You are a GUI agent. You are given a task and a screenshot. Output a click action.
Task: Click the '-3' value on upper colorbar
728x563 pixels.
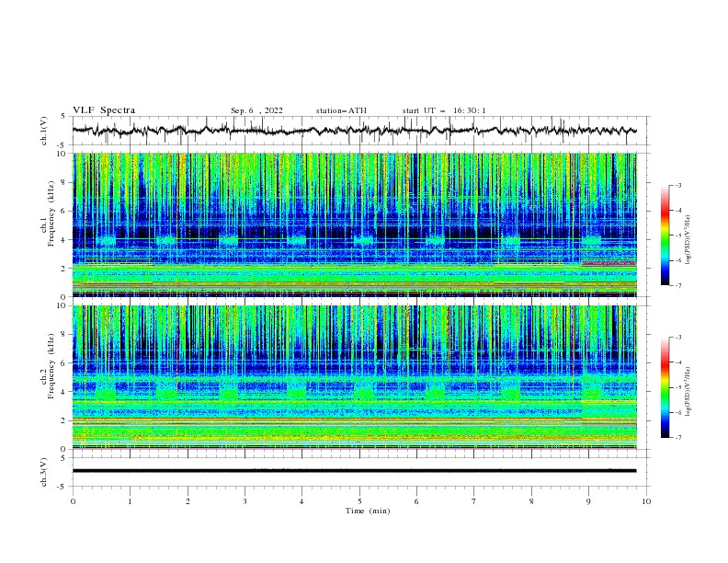click(678, 185)
